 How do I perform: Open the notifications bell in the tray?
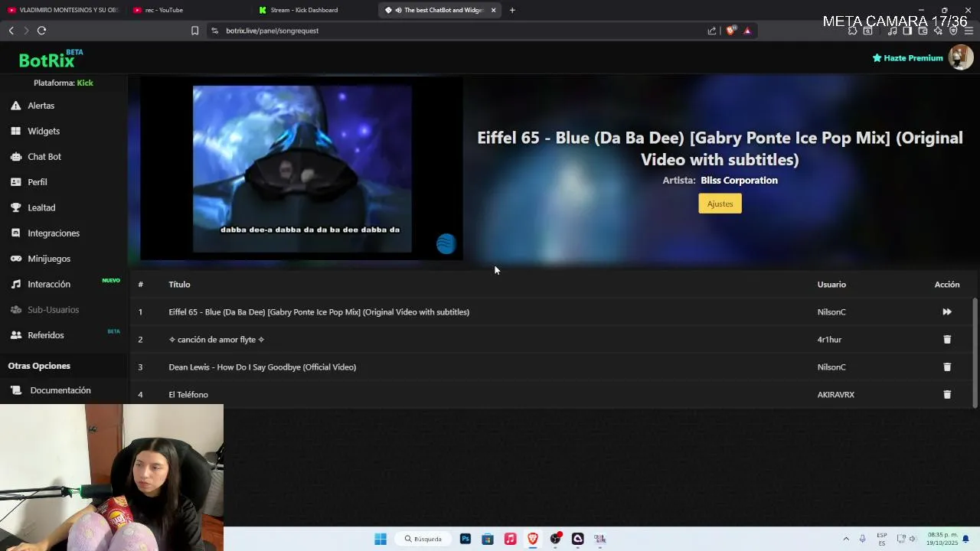(966, 539)
